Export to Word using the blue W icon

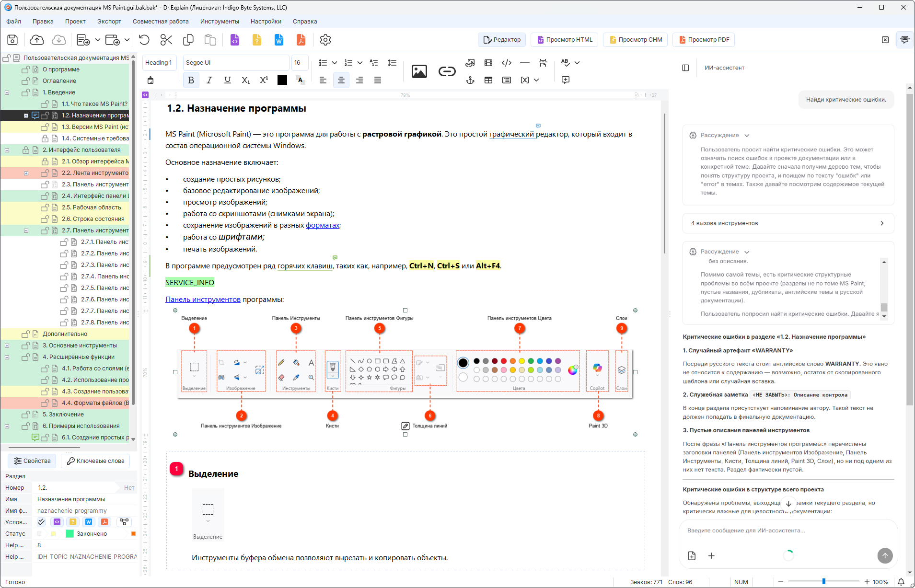pos(279,40)
